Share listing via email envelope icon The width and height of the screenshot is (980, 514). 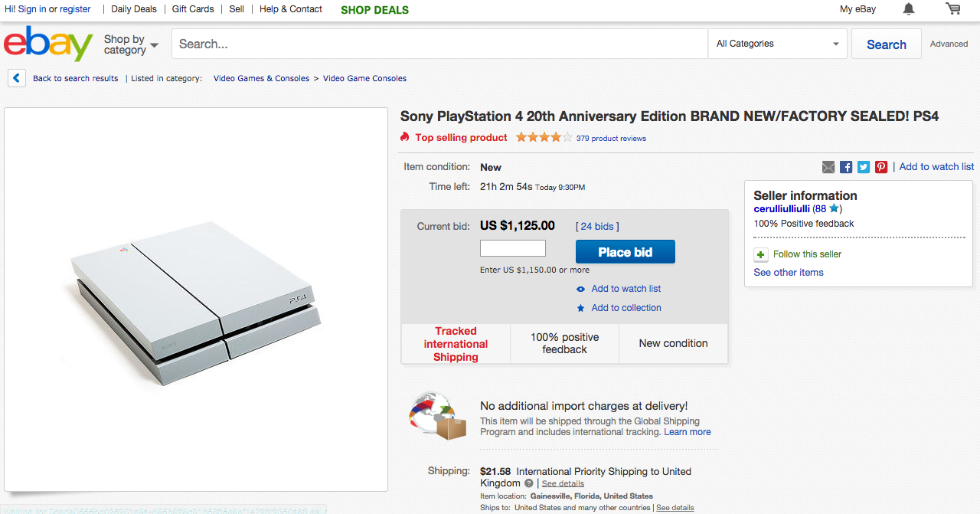(828, 167)
